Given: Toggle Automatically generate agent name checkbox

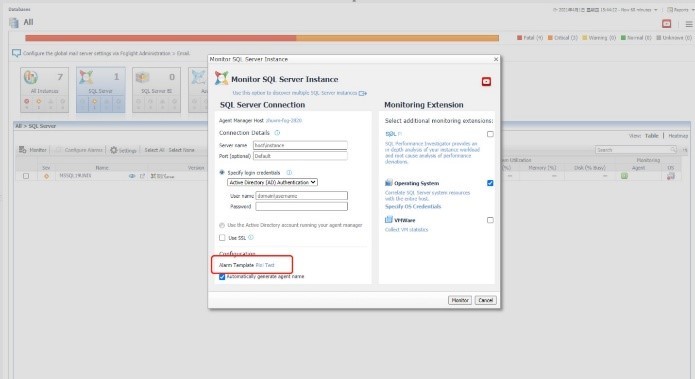Looking at the screenshot, I should (x=222, y=277).
